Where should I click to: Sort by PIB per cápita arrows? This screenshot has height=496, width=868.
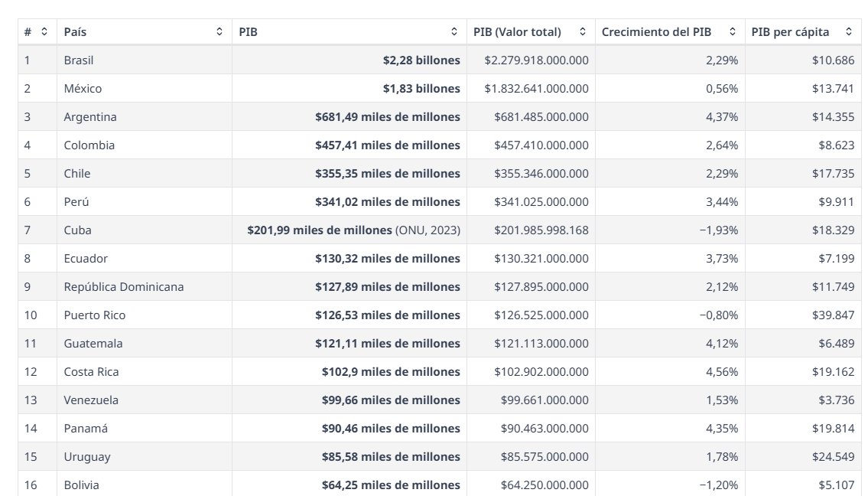(849, 31)
